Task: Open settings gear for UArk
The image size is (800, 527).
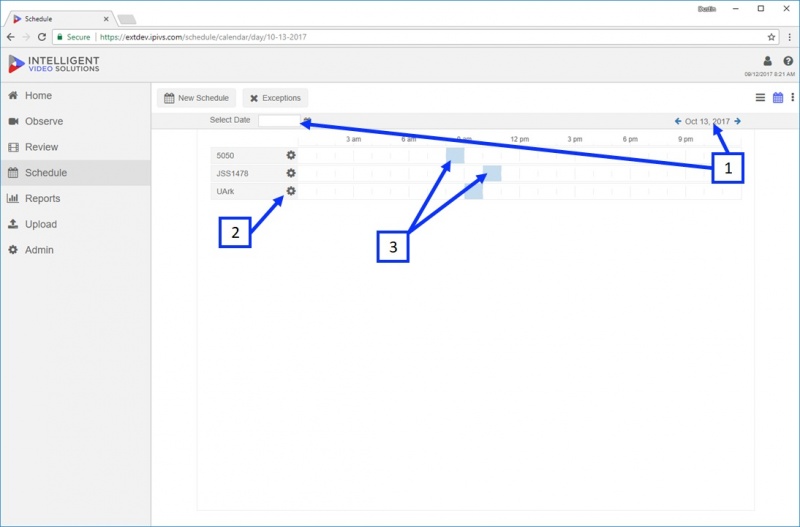Action: pyautogui.click(x=291, y=191)
